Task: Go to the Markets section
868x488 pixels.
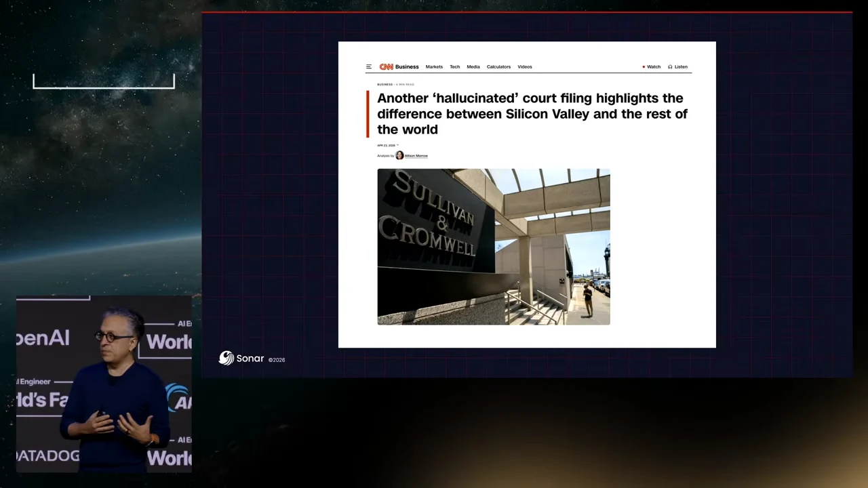Action: coord(434,66)
